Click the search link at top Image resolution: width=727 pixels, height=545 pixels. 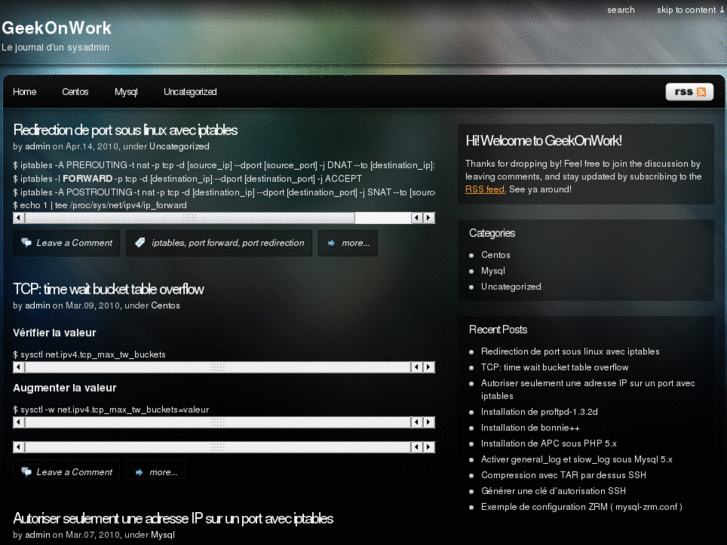click(621, 10)
